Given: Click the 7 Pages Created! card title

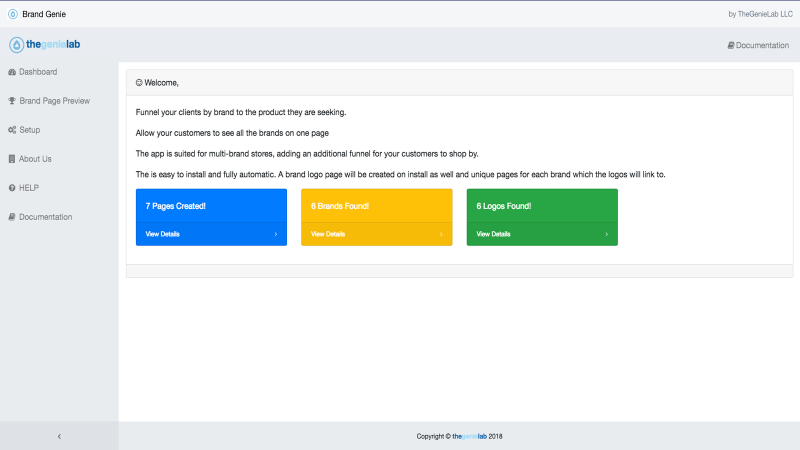Looking at the screenshot, I should point(176,206).
